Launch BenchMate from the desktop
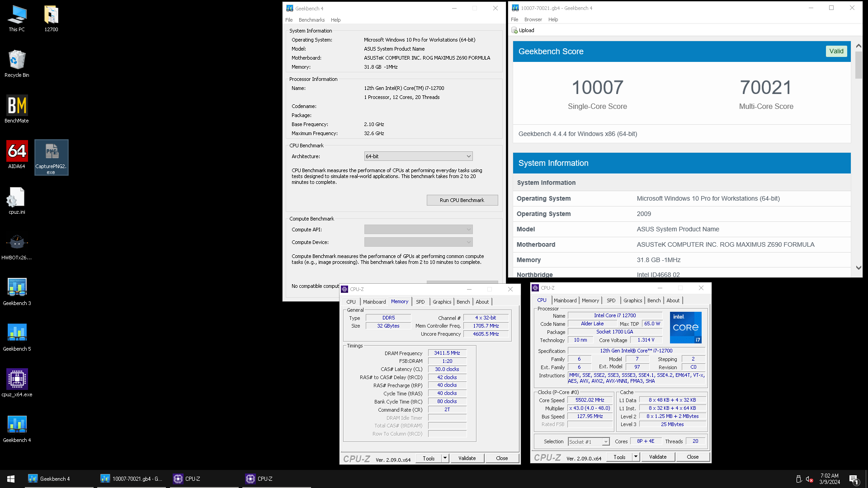868x488 pixels. point(17,109)
